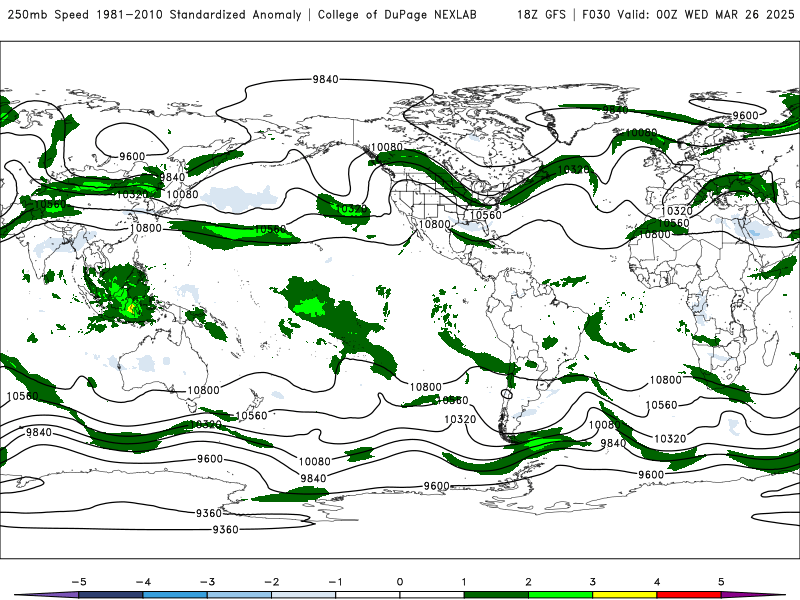Click the '18Z GFS' model run label

541,15
